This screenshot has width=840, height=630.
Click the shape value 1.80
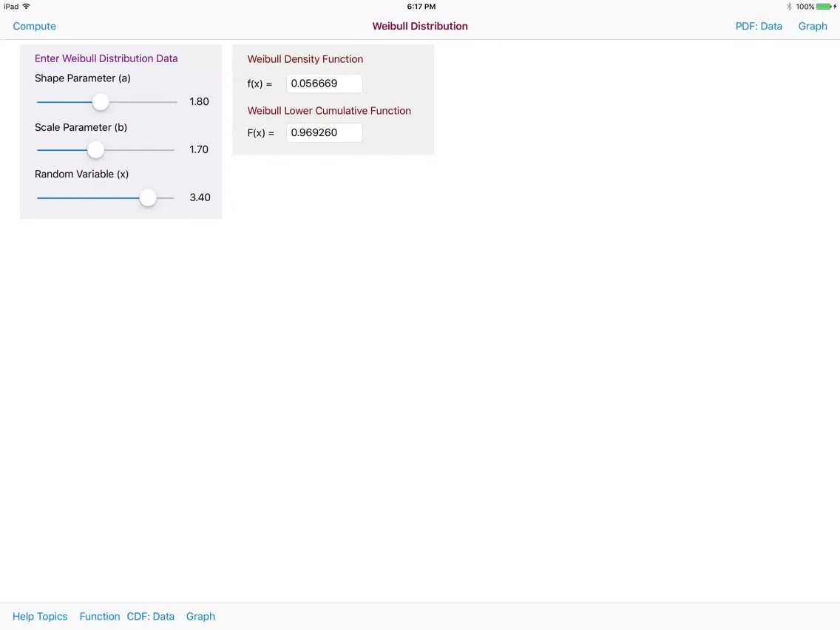tap(200, 102)
